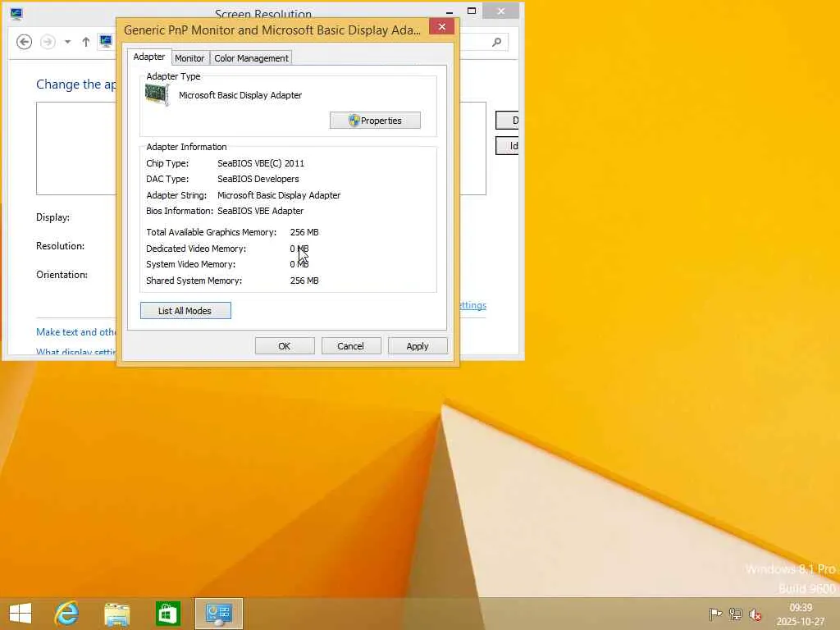Click the Screen Resolution window title icon
The width and height of the screenshot is (840, 630).
click(16, 14)
